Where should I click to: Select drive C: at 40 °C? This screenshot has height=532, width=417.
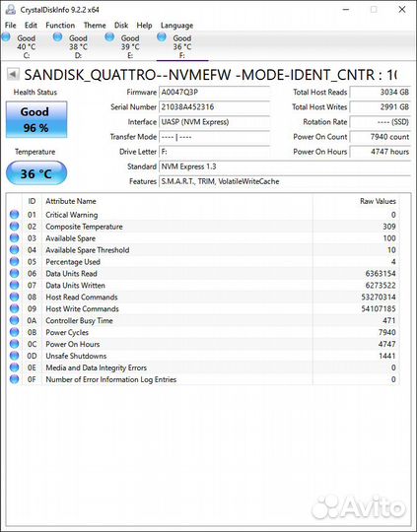coord(27,46)
